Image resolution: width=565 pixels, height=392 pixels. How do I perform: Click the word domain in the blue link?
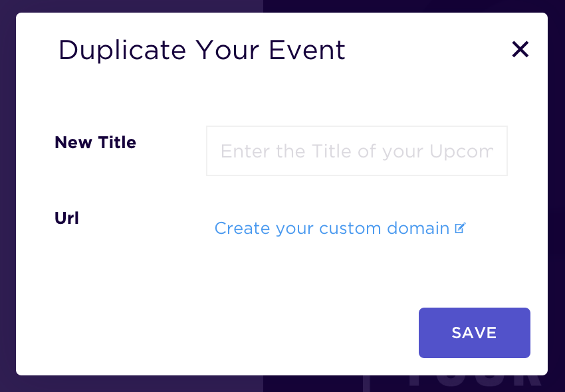coord(418,228)
